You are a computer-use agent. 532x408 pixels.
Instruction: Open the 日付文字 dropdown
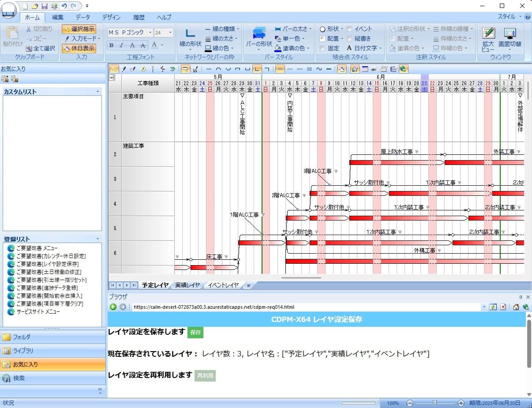coord(364,49)
